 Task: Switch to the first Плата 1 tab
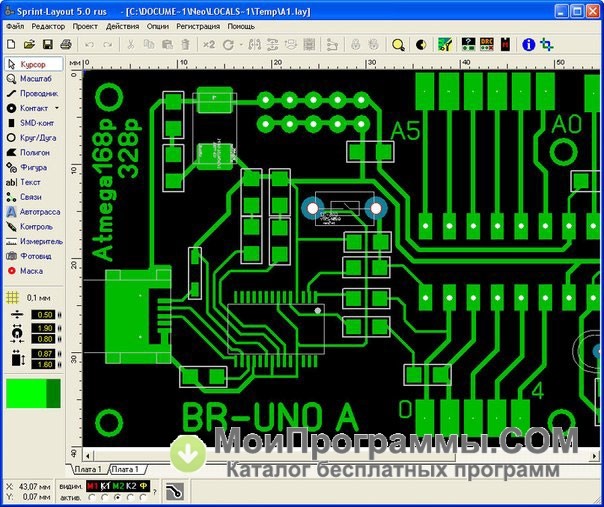pos(88,469)
